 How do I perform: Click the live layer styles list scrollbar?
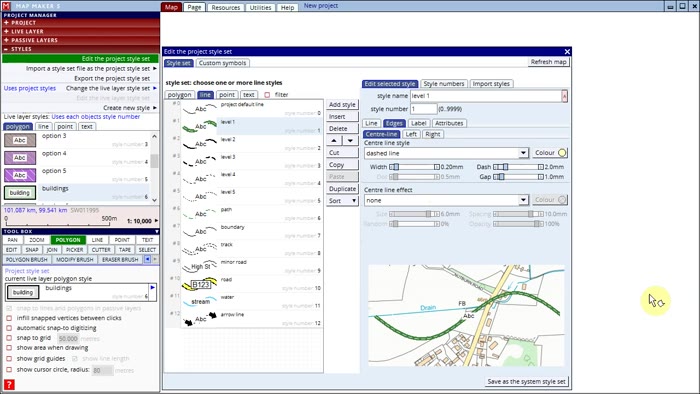point(154,167)
